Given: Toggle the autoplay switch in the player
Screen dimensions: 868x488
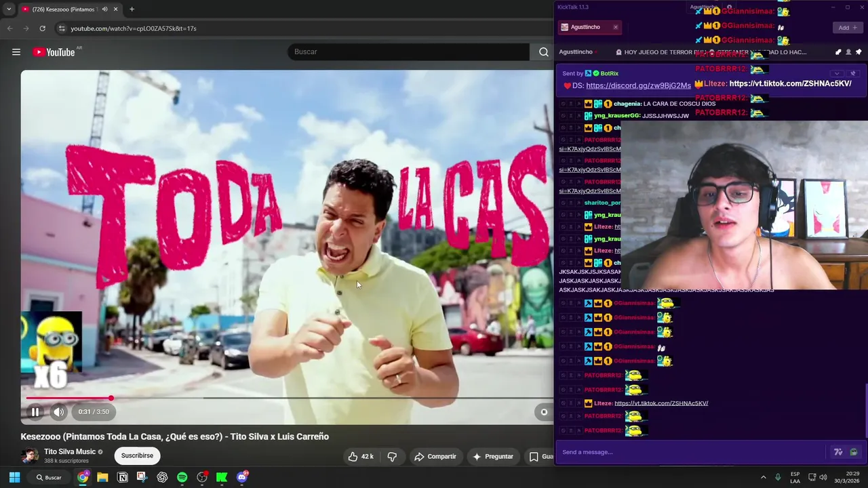Looking at the screenshot, I should (543, 411).
